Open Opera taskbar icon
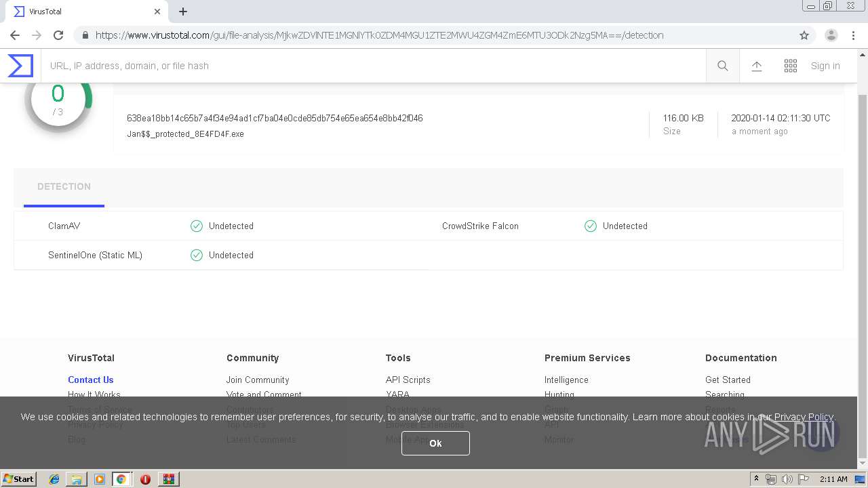Viewport: 868px width, 488px height. click(x=145, y=479)
